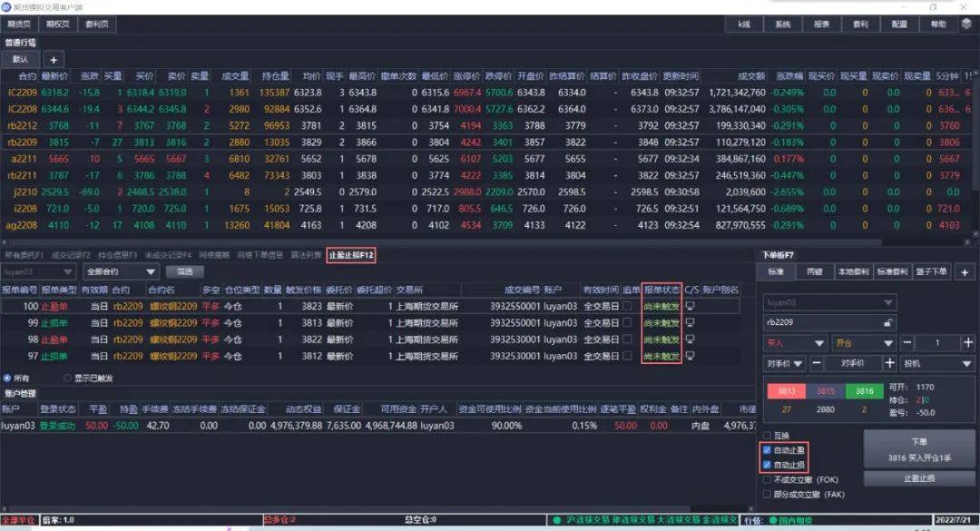Open the k线 menu in top bar

tap(743, 25)
